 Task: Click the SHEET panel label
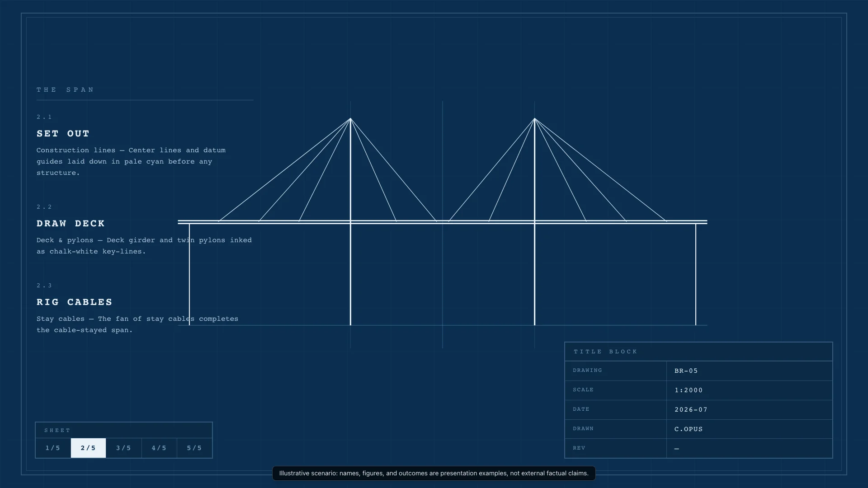(57, 431)
